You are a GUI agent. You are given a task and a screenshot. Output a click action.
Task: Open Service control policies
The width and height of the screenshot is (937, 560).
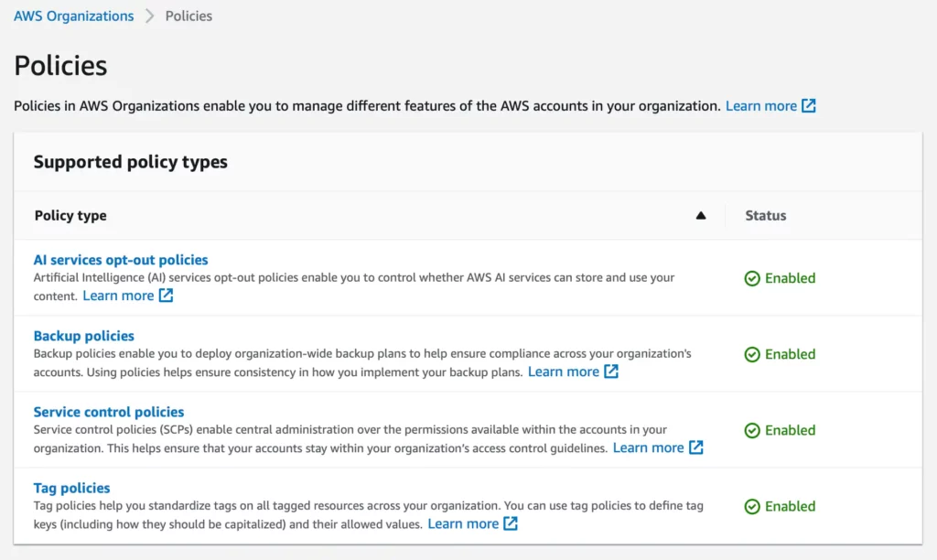coord(109,411)
